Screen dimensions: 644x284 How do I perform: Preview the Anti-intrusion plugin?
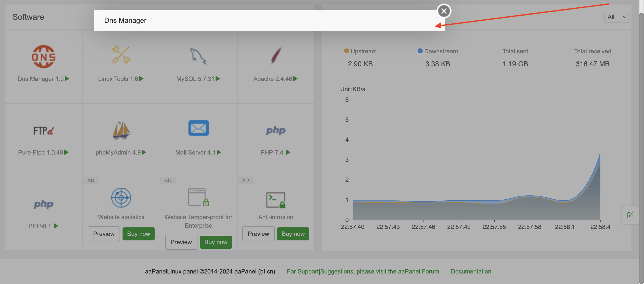[258, 234]
